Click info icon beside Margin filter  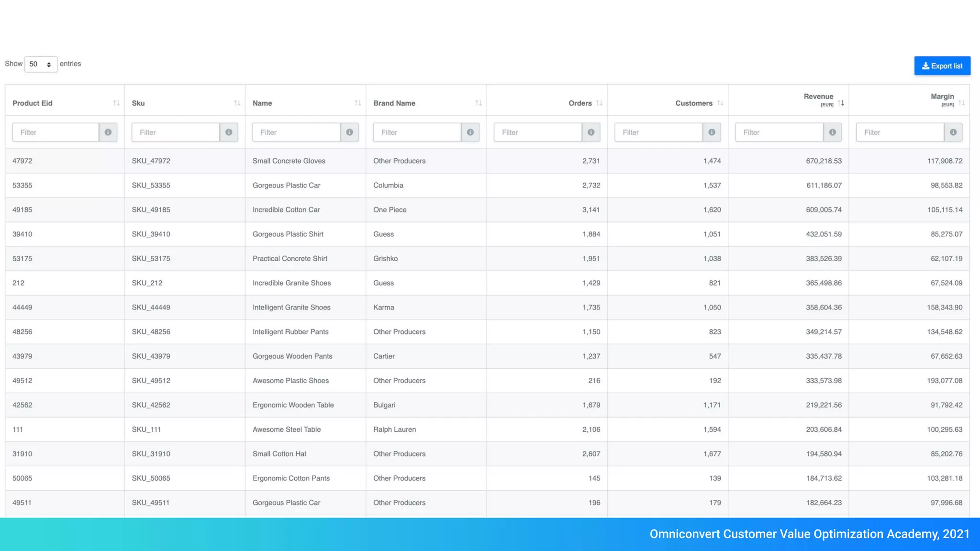click(953, 132)
